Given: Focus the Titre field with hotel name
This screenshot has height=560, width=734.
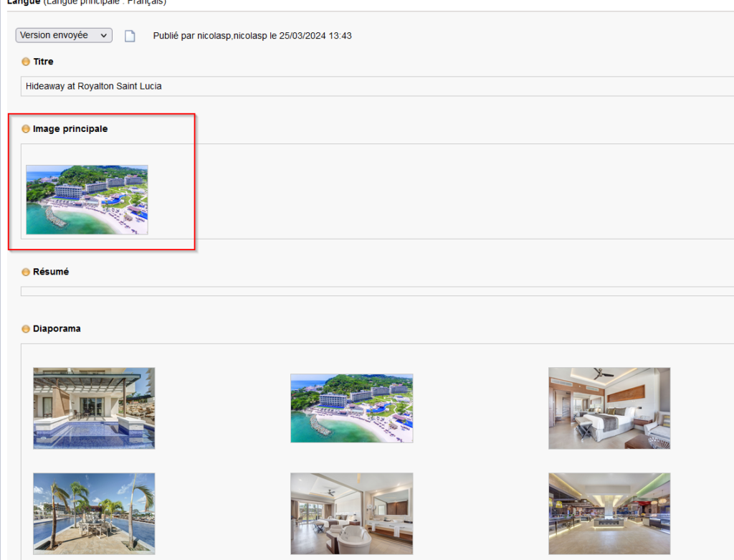Looking at the screenshot, I should coord(358,86).
